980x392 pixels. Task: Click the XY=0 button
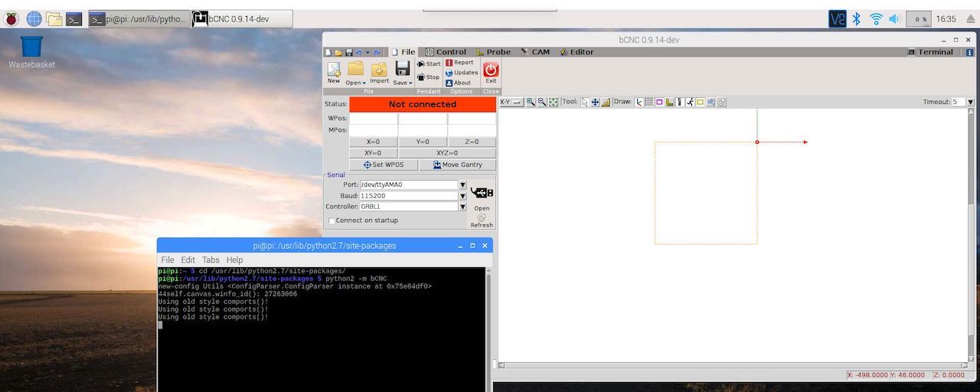pyautogui.click(x=373, y=153)
